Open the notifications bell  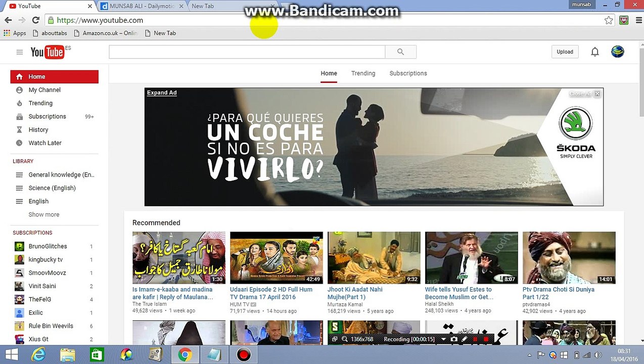pos(595,52)
